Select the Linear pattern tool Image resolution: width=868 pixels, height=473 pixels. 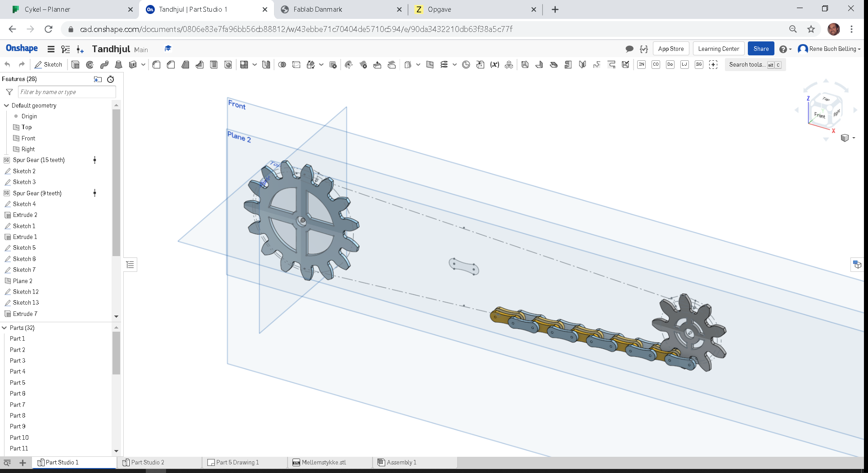[x=244, y=65]
